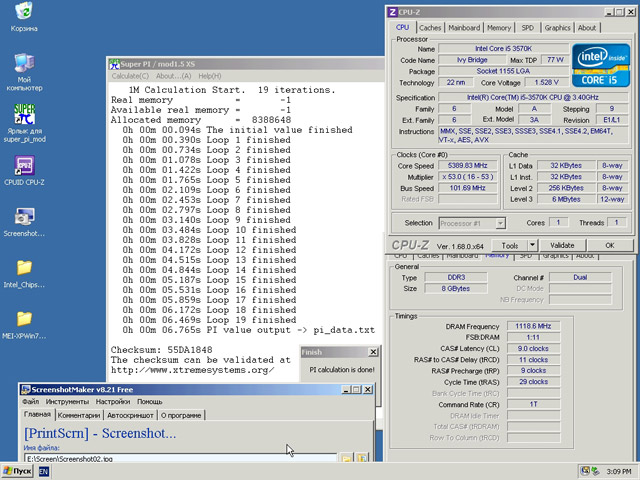Screen dimensions: 640x480
Task: Click the Checksum: 55DA1848 line
Action: tap(162, 350)
